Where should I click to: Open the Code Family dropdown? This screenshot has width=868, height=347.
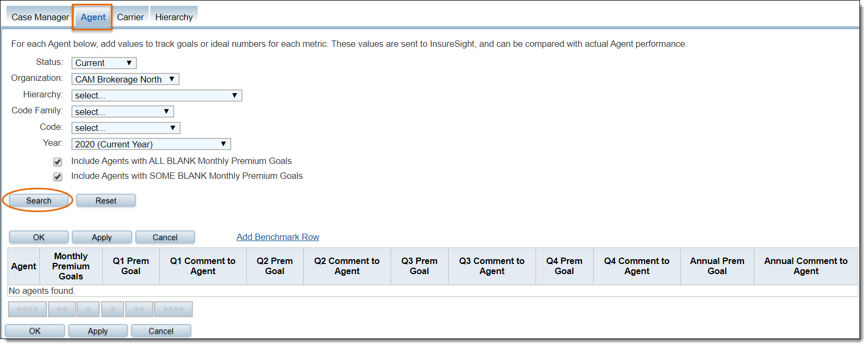[x=123, y=112]
